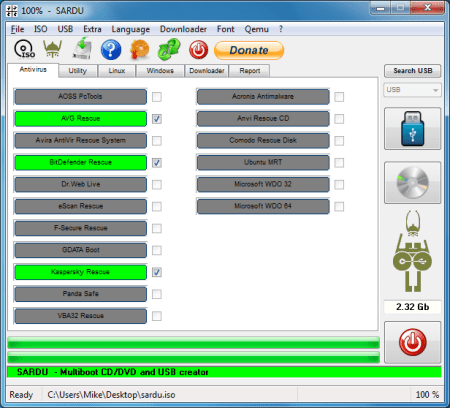This screenshot has width=450, height=408.
Task: Click the Kaspersky Rescue green button
Action: (80, 272)
